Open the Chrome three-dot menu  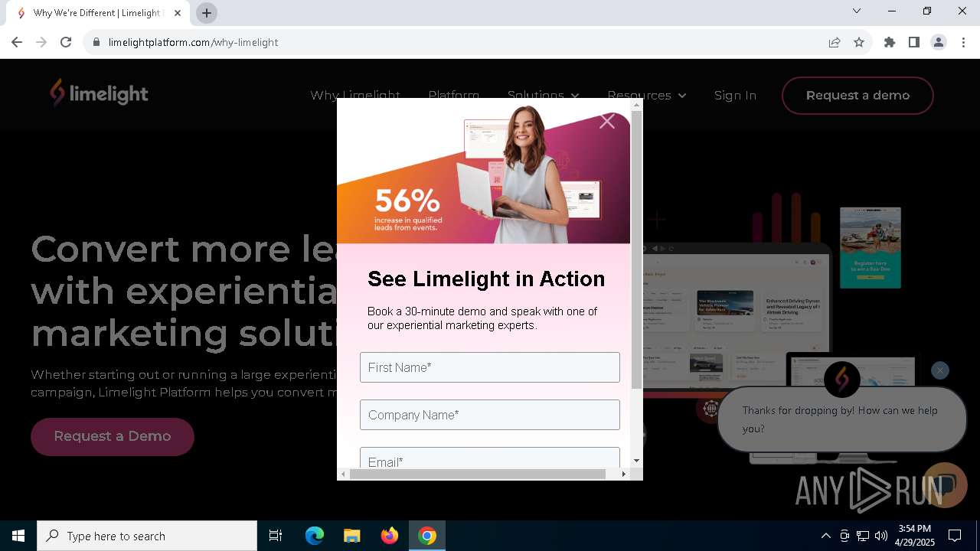point(963,42)
